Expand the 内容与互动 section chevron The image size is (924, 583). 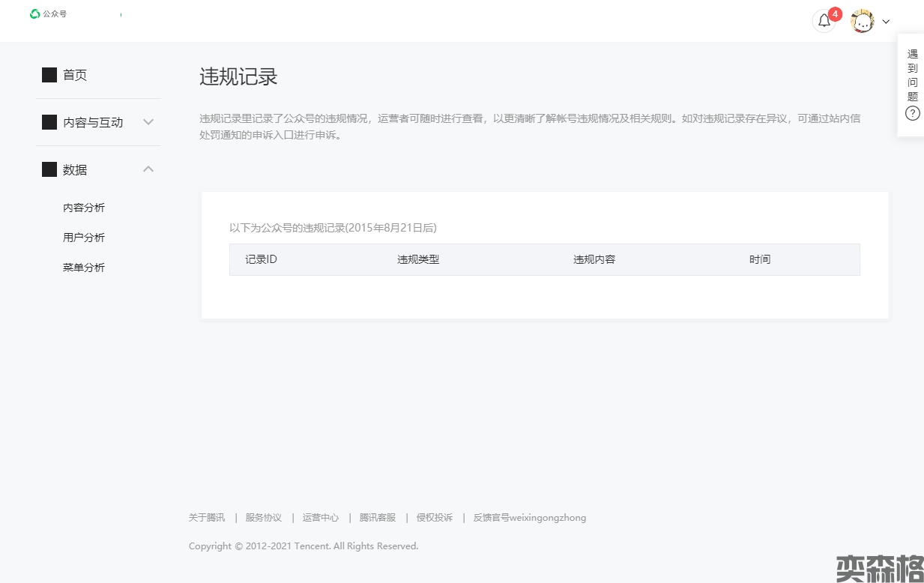(148, 122)
